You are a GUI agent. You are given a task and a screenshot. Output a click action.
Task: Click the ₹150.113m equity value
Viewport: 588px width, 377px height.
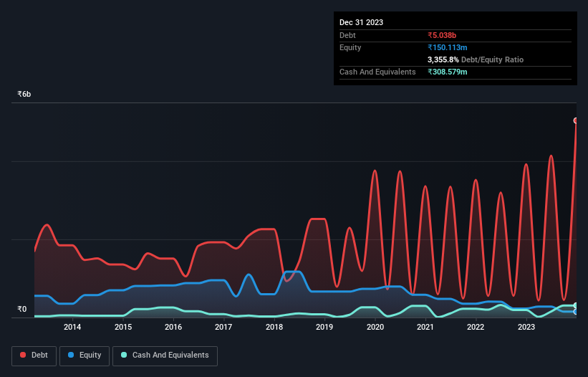click(448, 47)
